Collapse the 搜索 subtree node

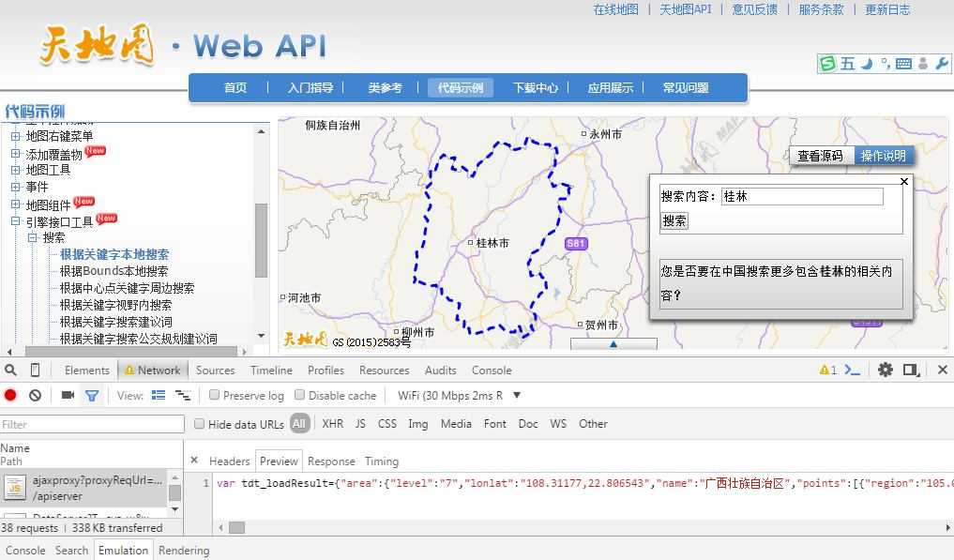(x=32, y=237)
